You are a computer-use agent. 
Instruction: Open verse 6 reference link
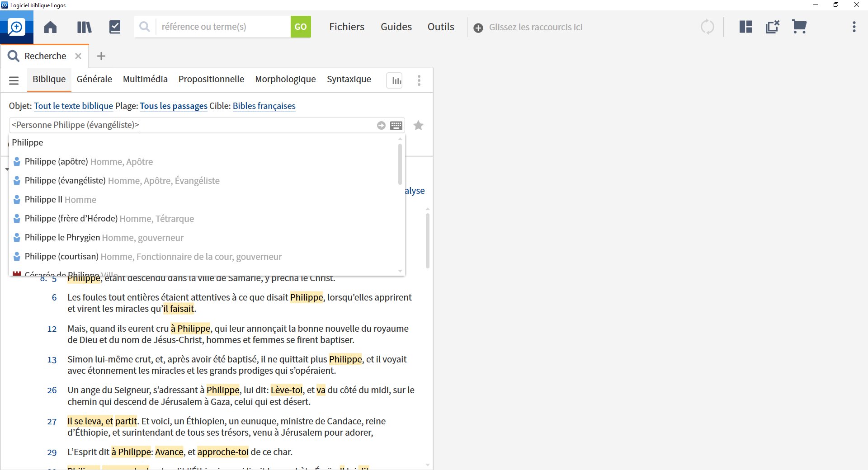(54, 297)
